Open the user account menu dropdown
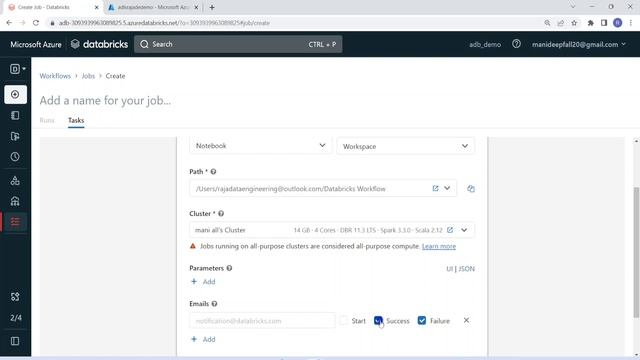The width and height of the screenshot is (640, 360). point(579,44)
